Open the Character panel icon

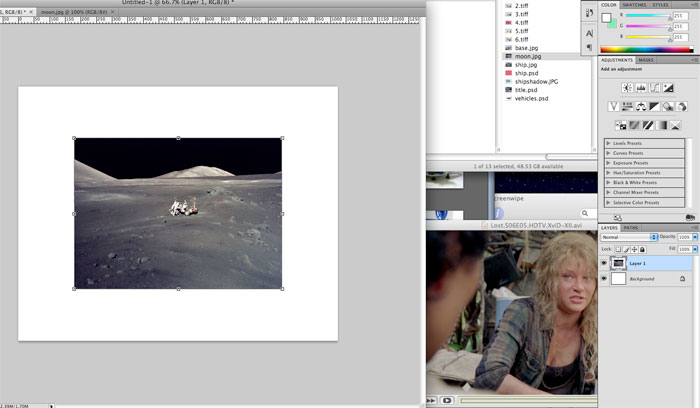(589, 32)
